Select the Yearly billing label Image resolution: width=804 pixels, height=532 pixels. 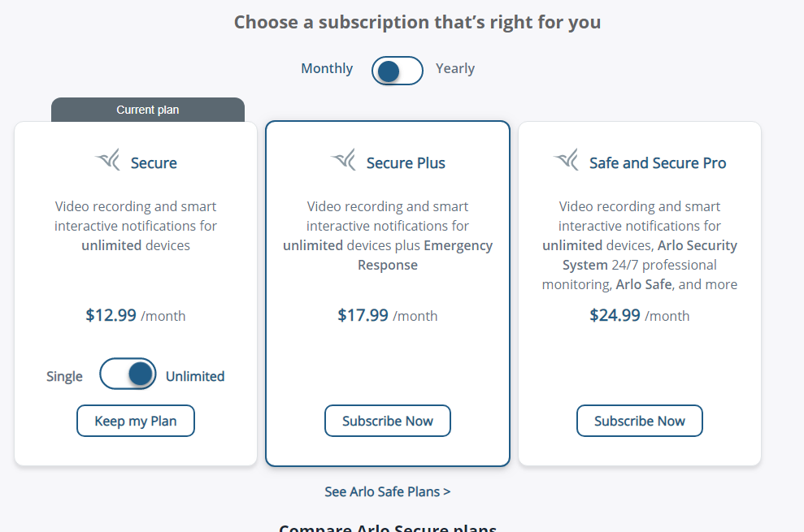pos(455,69)
